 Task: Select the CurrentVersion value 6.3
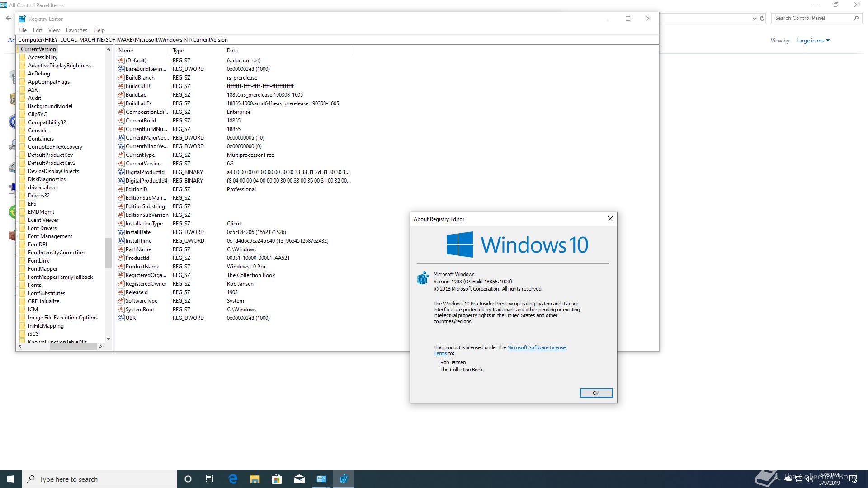click(x=231, y=164)
